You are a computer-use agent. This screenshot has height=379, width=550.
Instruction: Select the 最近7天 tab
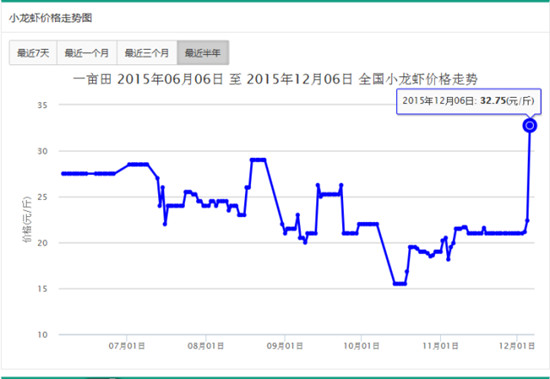33,53
